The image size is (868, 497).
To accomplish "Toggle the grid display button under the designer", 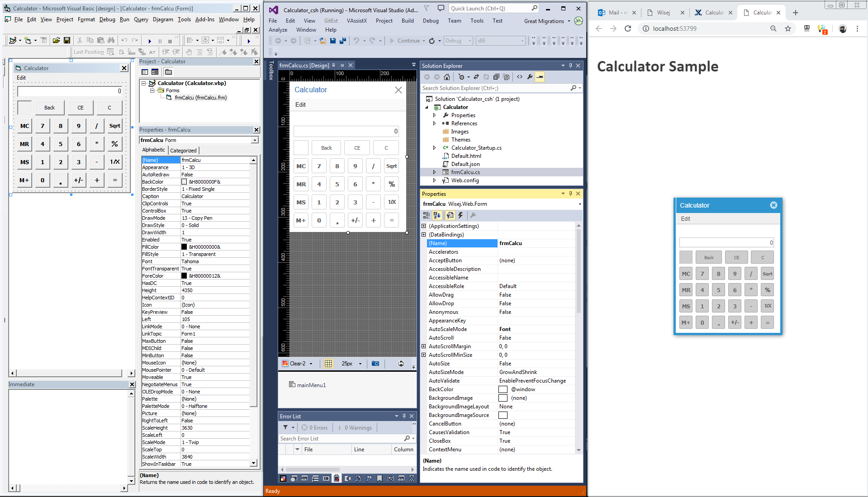I will (x=328, y=364).
